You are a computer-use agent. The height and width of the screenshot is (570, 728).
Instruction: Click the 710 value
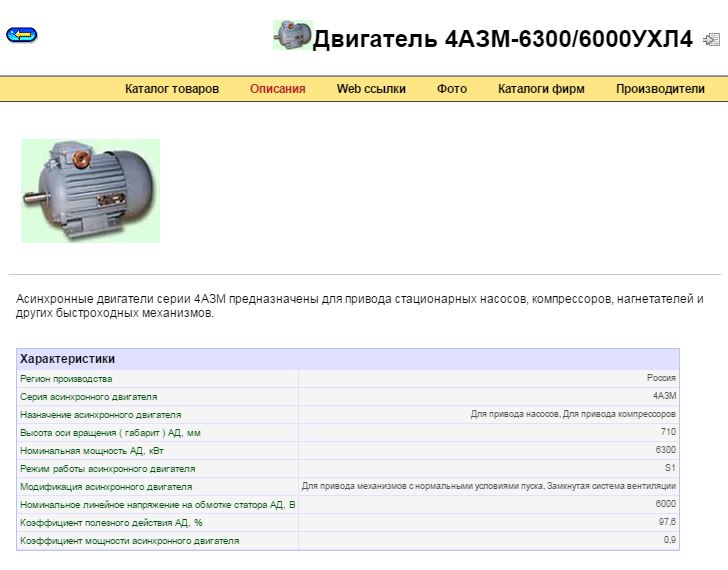(x=668, y=432)
